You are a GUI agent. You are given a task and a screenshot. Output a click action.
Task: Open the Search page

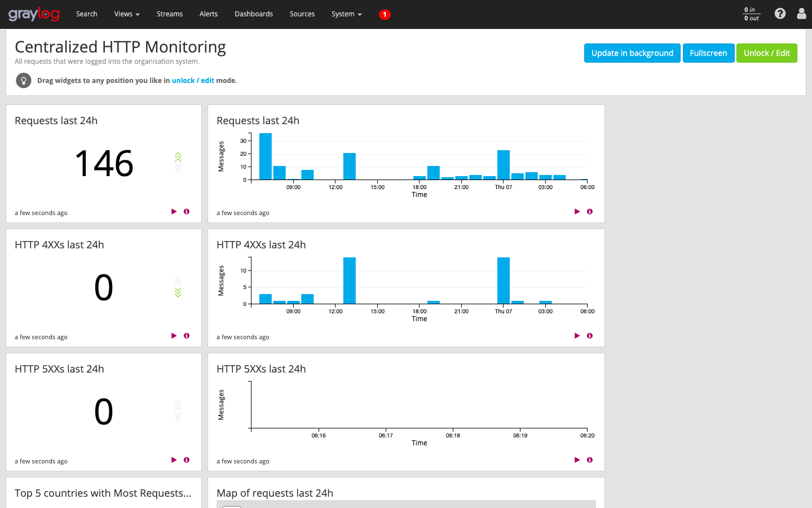click(x=87, y=14)
